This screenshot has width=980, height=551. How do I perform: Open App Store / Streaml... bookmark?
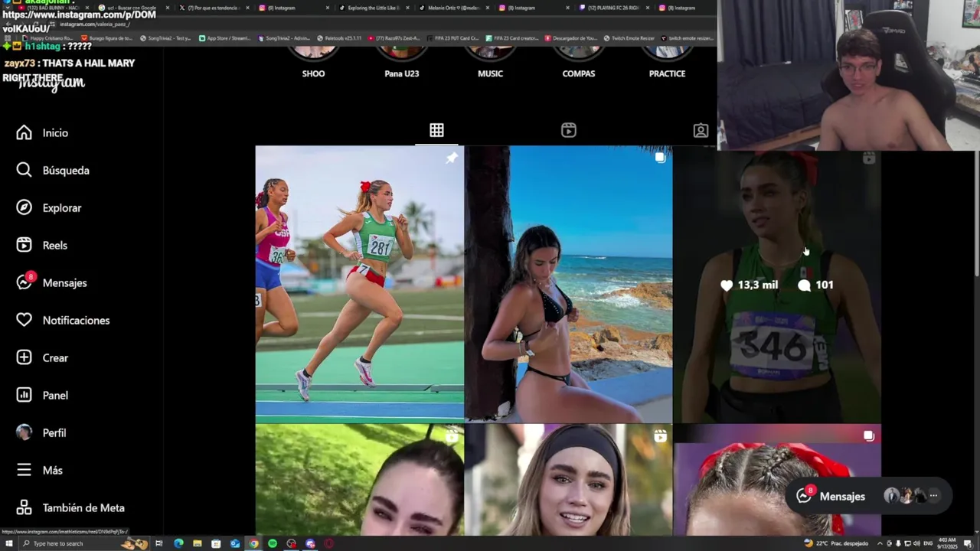[x=225, y=38]
